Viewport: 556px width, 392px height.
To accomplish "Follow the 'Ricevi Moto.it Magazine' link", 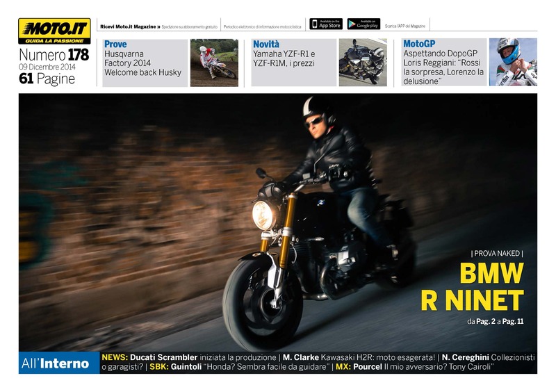I will pyautogui.click(x=130, y=26).
